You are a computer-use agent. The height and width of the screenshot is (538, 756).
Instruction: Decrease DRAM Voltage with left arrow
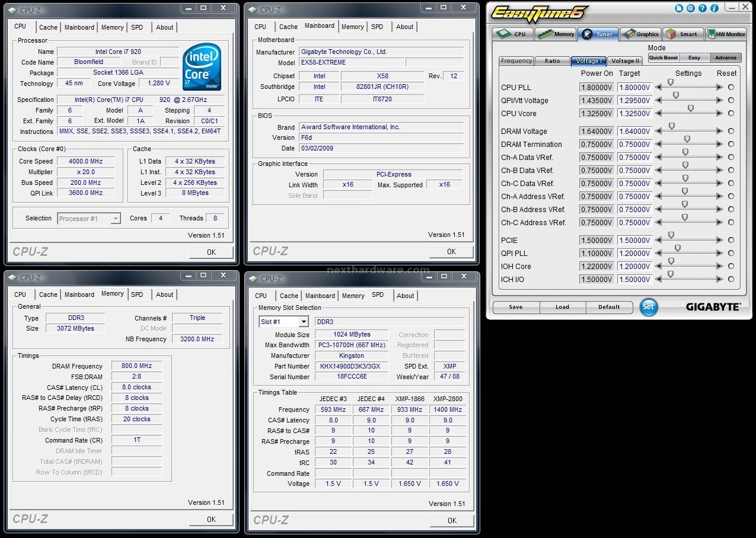pyautogui.click(x=659, y=132)
